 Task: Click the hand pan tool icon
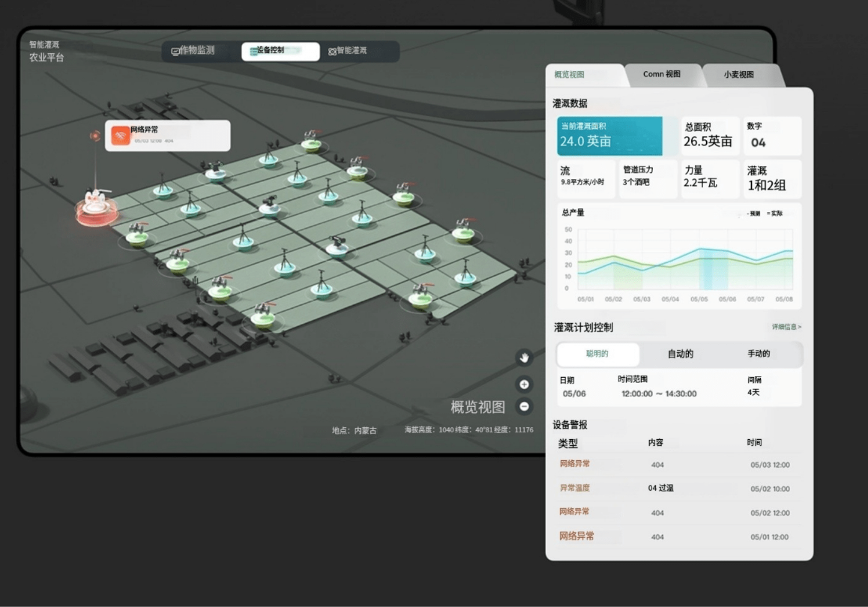coord(525,357)
